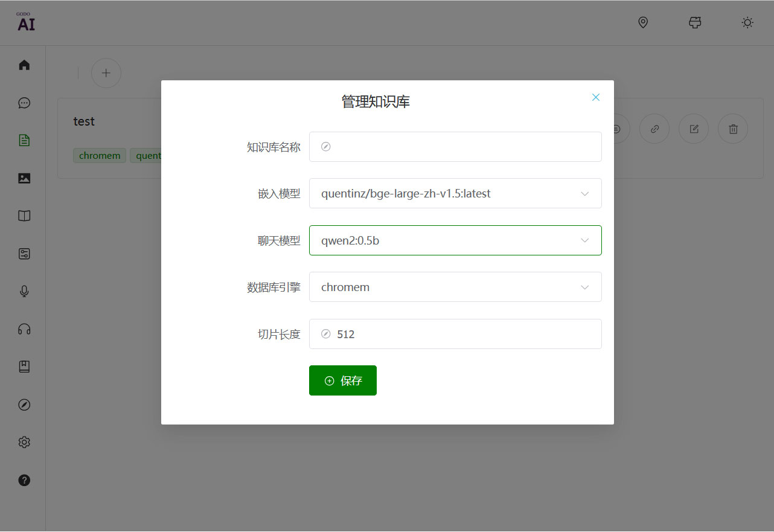Click the microphone icon in the sidebar
Screen dimensions: 774x532
click(24, 291)
